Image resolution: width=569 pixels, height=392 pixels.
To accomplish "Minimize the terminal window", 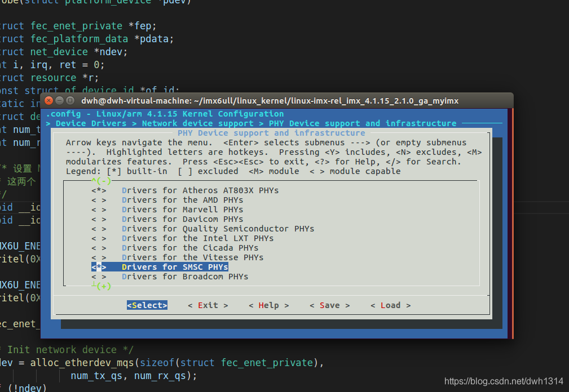I will [60, 100].
